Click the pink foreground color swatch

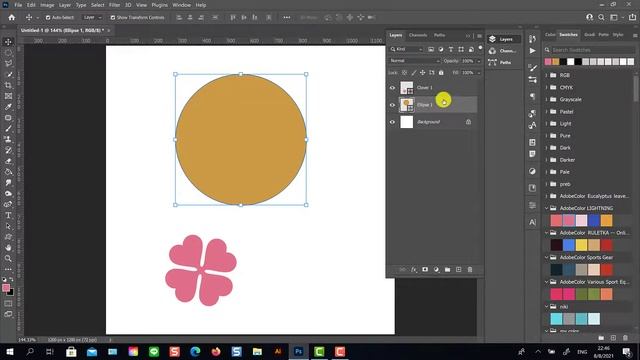coord(6,288)
